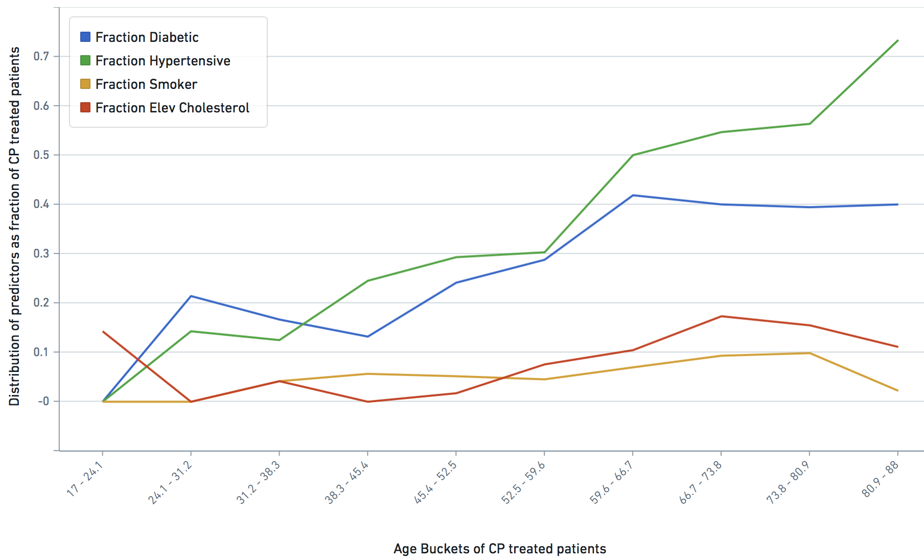Click the 0.3 y-axis tick label
The height and width of the screenshot is (560, 924).
coord(41,253)
